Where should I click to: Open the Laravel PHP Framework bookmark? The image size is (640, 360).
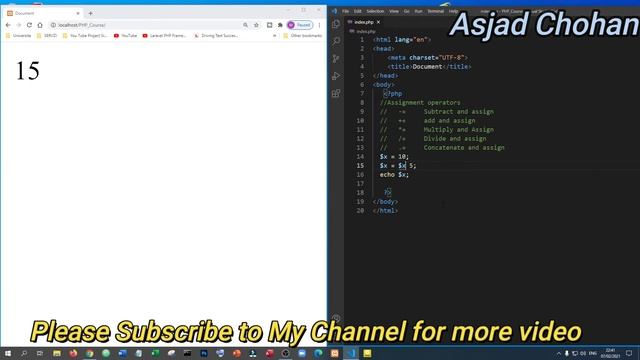pos(164,36)
